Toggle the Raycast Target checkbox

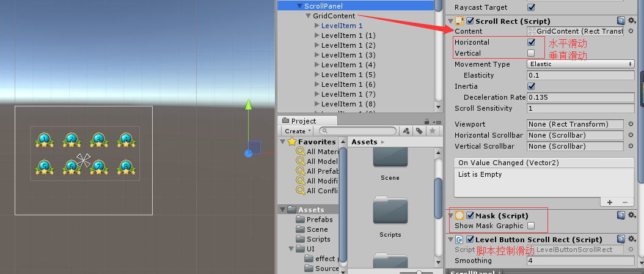pos(531,7)
